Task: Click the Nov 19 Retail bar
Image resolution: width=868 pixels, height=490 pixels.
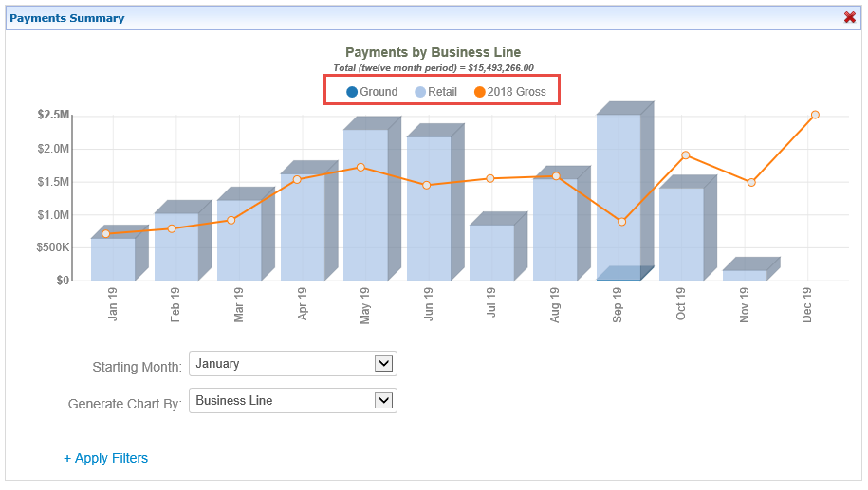Action: 744,276
